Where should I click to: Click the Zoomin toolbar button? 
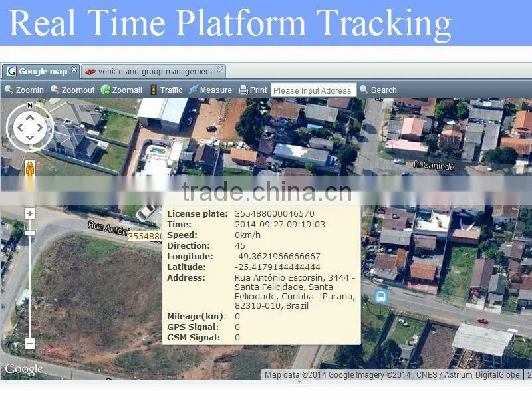point(24,90)
